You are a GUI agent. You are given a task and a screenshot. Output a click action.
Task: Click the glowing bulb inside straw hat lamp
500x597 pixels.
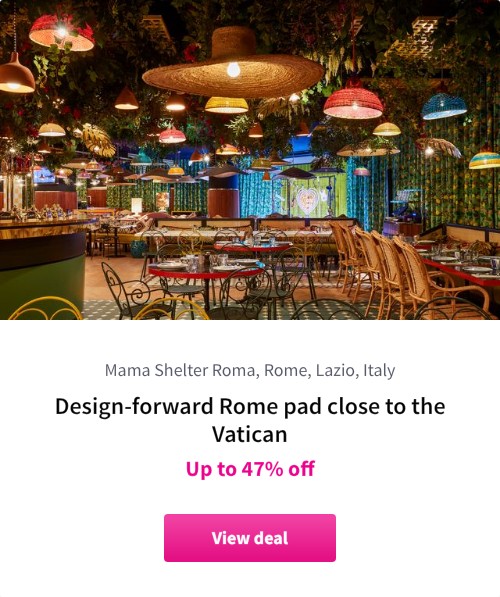tap(233, 70)
